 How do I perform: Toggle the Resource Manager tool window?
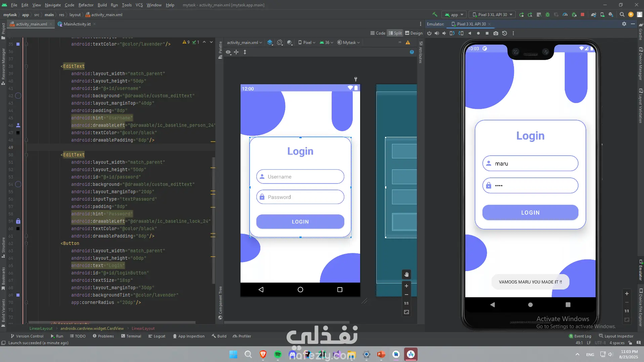pyautogui.click(x=3, y=67)
